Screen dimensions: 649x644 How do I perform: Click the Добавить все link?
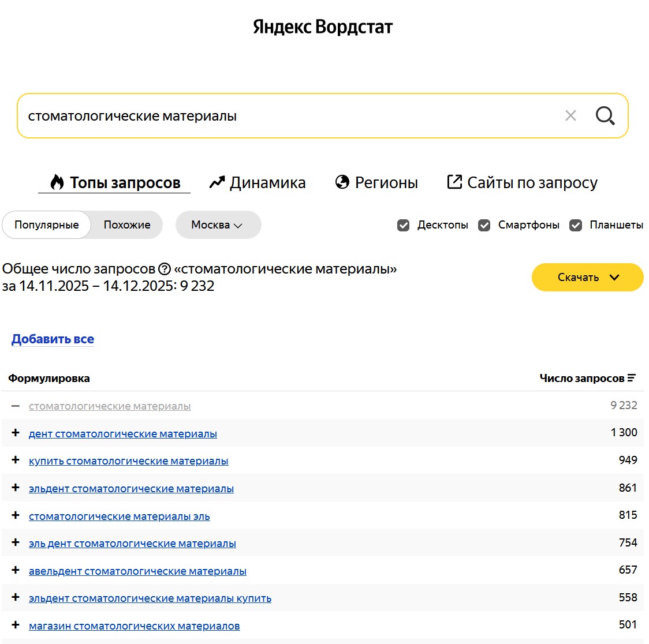point(53,339)
